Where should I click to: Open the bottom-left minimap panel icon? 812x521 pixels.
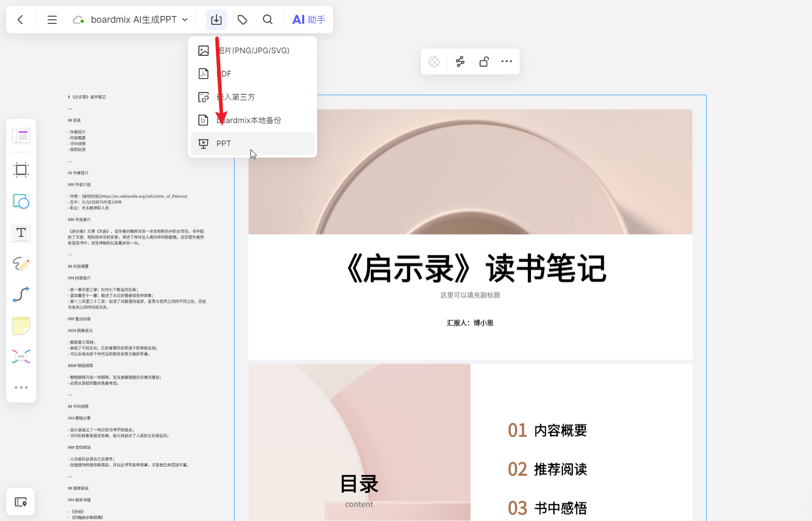21,502
